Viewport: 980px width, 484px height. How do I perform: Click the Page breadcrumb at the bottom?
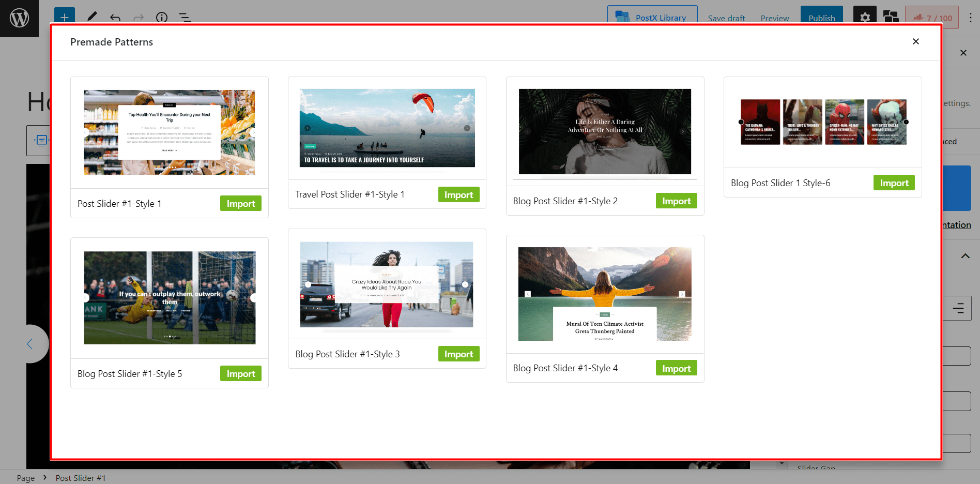coord(25,478)
